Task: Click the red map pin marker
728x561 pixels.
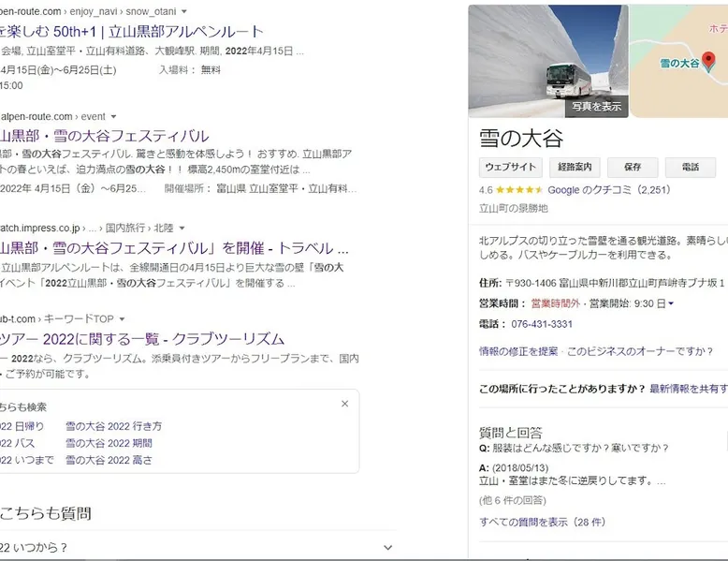Action: click(708, 62)
